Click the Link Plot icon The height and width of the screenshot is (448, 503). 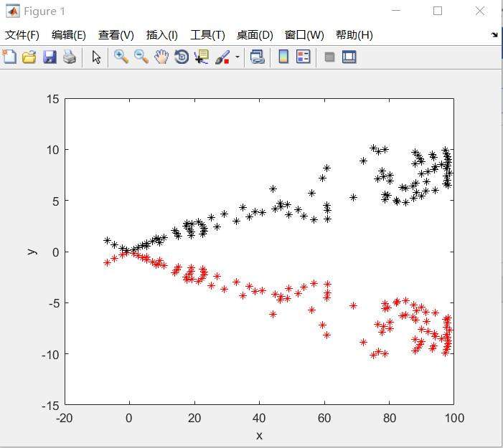coord(258,57)
